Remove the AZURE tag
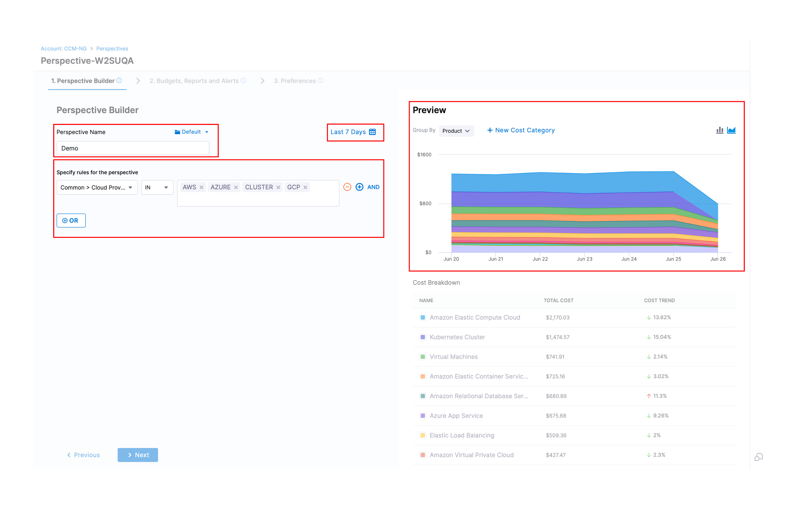Image resolution: width=798 pixels, height=532 pixels. tap(236, 187)
